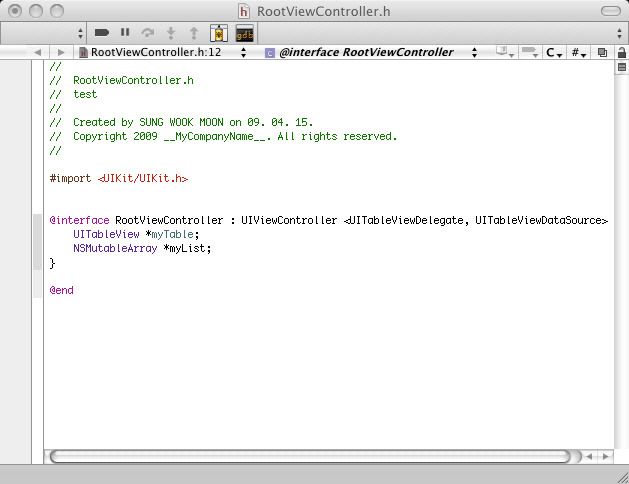
Task: Click the Step Over arrow icon
Action: [148, 32]
